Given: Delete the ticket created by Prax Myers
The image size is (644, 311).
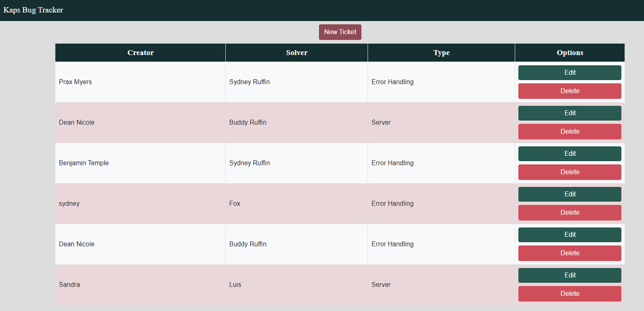Looking at the screenshot, I should click(569, 91).
